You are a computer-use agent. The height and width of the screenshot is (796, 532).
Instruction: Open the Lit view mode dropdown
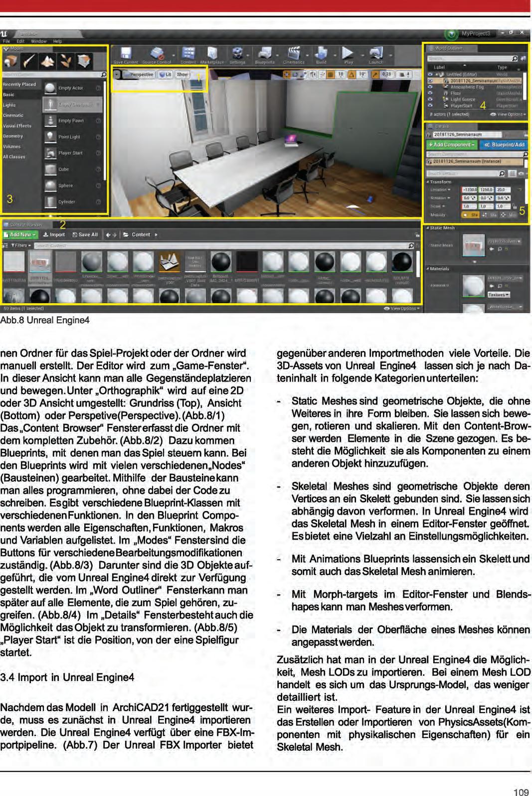click(x=165, y=74)
